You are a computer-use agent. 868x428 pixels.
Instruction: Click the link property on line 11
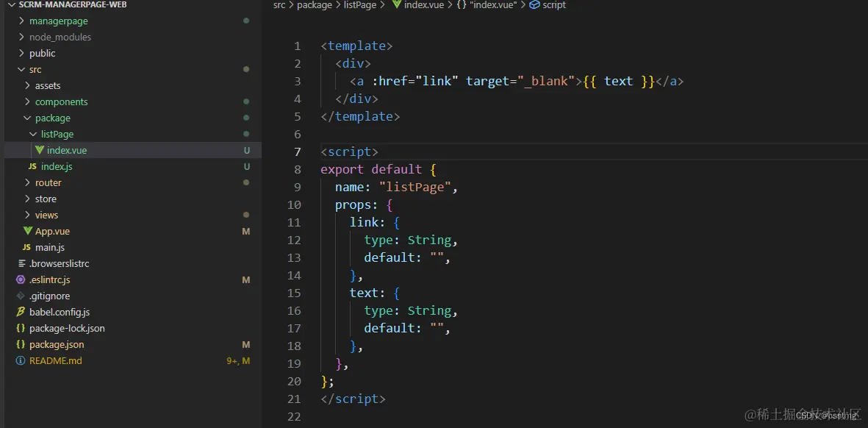pos(364,223)
